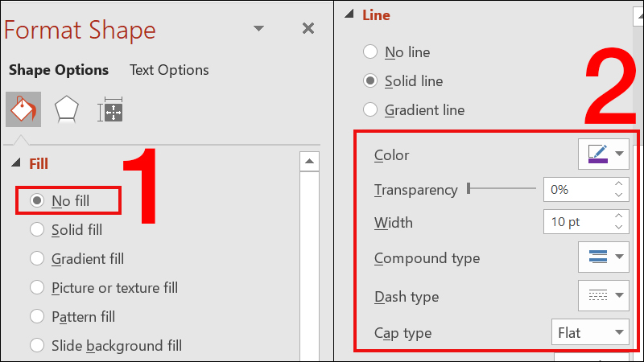Screen dimensions: 644x362
Task: Select the Solid fill radio button
Action: click(37, 230)
